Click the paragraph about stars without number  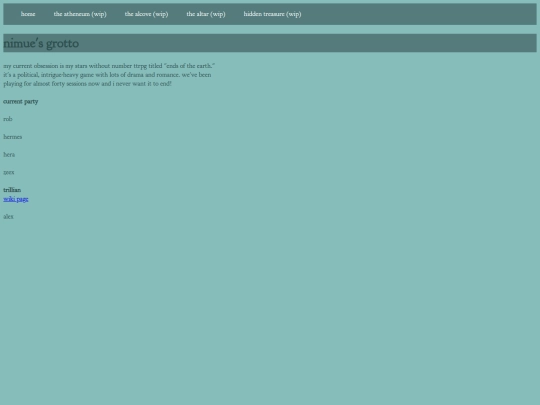click(x=109, y=75)
